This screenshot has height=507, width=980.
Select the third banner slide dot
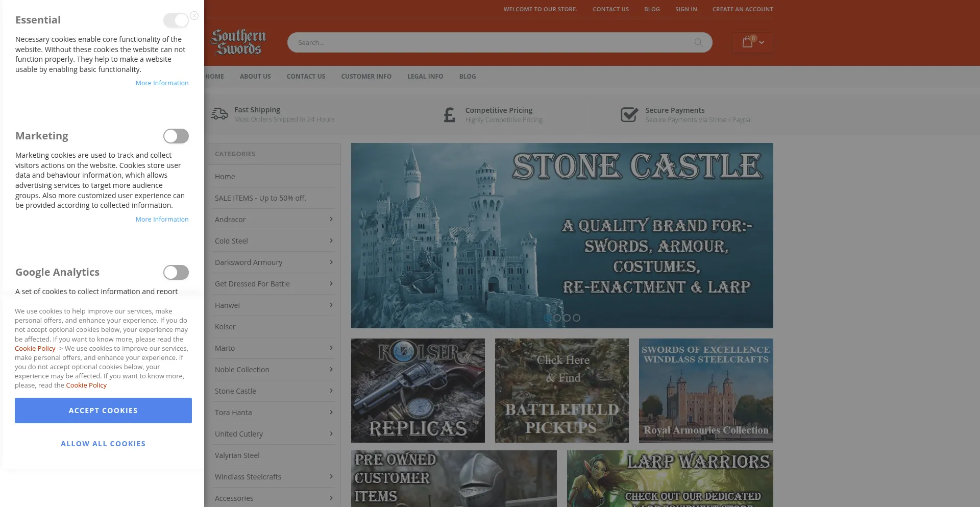tap(567, 318)
